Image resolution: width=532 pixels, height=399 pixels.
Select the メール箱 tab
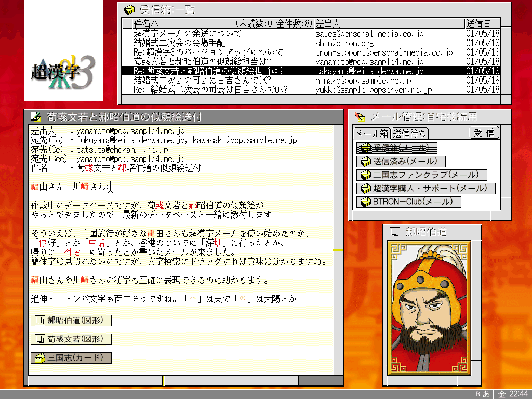371,134
